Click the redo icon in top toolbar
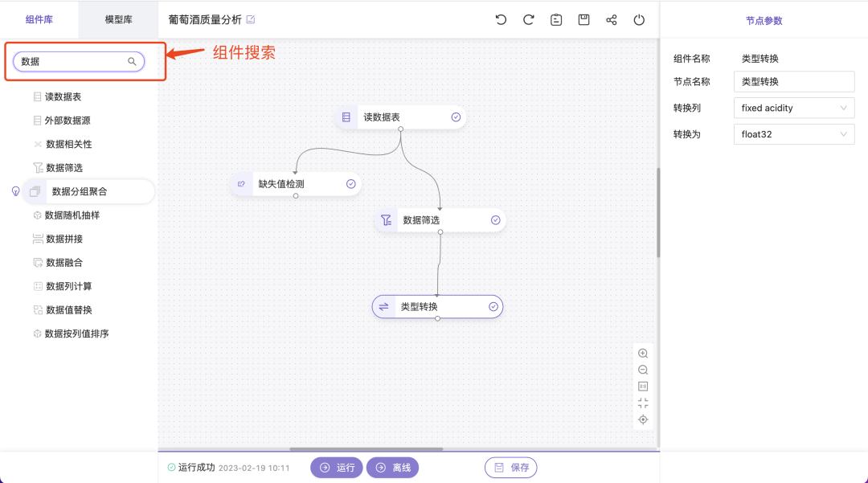 coord(528,20)
